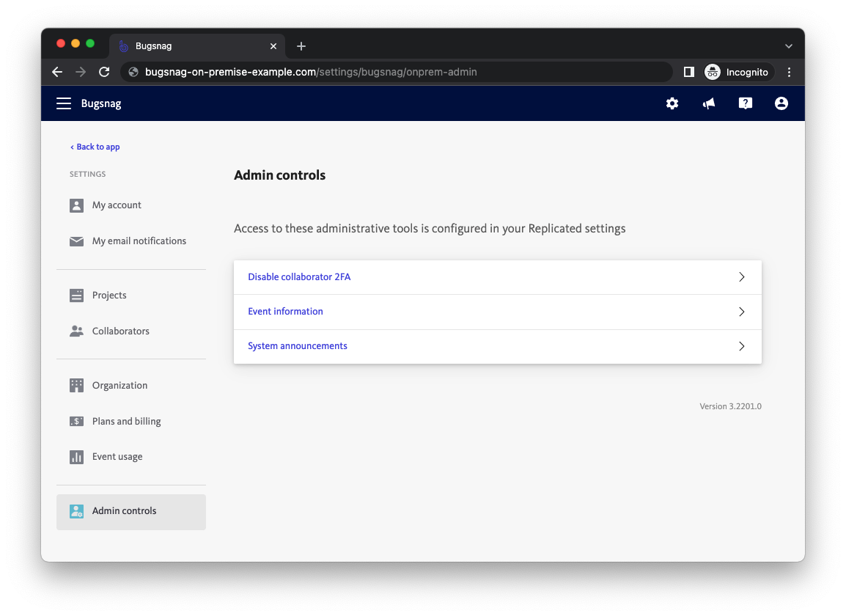Reload the page with the refresh icon
This screenshot has width=846, height=616.
point(104,72)
